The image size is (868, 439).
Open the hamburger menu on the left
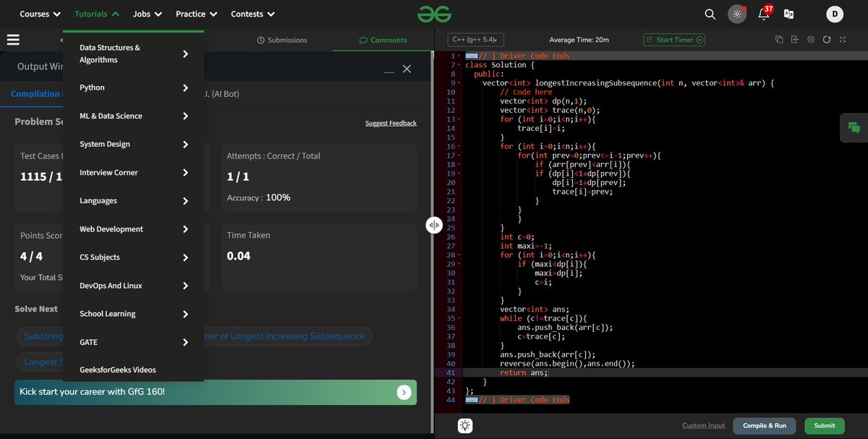point(13,39)
